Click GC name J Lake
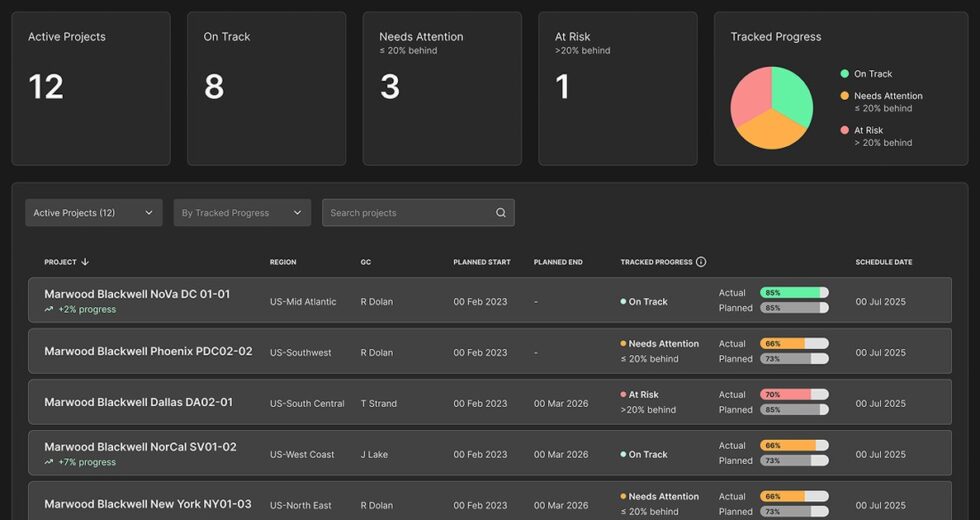 (374, 454)
